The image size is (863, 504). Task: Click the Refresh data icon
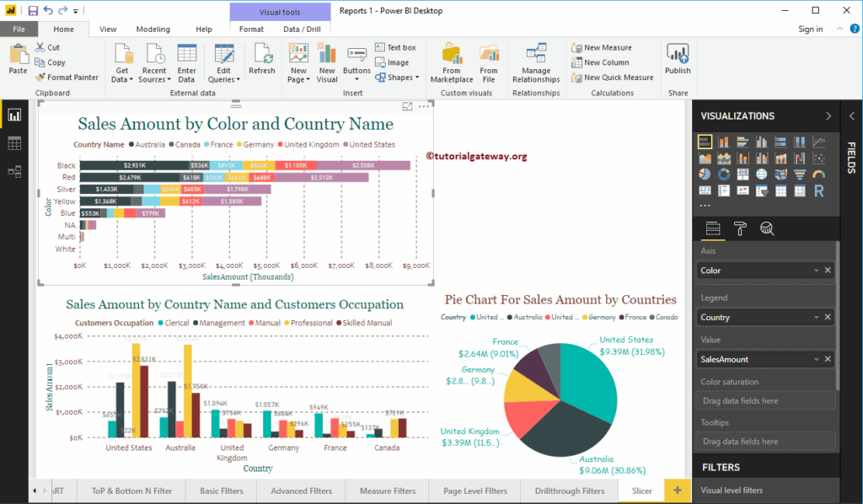(262, 60)
